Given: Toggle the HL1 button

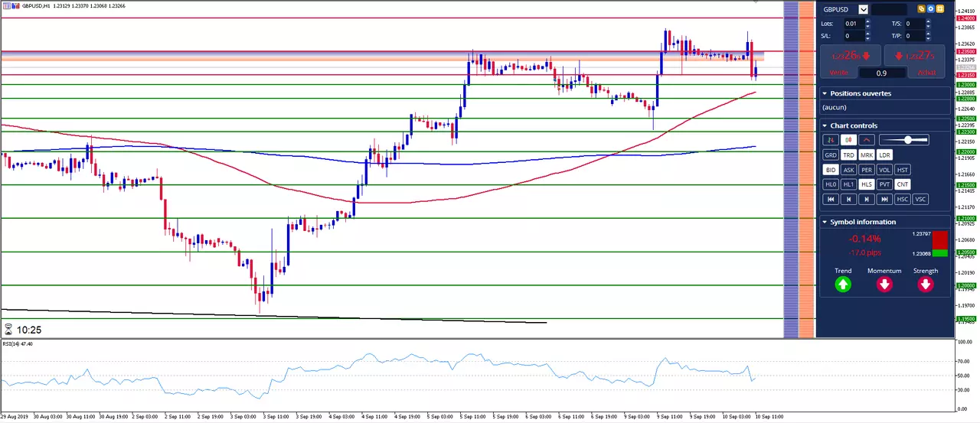Looking at the screenshot, I should [x=848, y=184].
